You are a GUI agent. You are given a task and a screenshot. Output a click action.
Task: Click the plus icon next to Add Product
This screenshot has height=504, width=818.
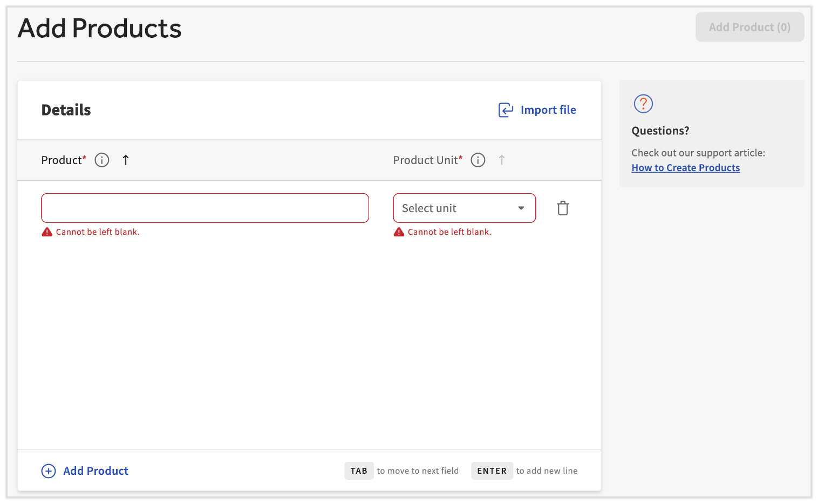(x=49, y=471)
